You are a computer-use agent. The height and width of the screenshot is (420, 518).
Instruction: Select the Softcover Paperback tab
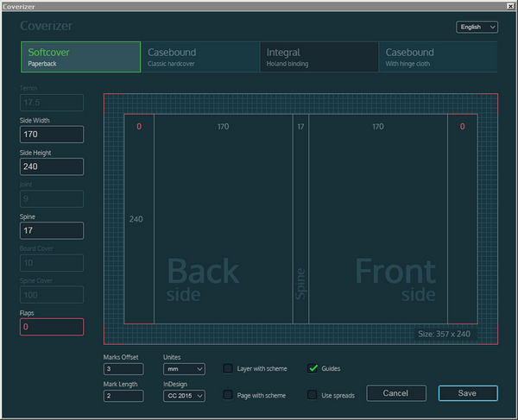pos(80,57)
